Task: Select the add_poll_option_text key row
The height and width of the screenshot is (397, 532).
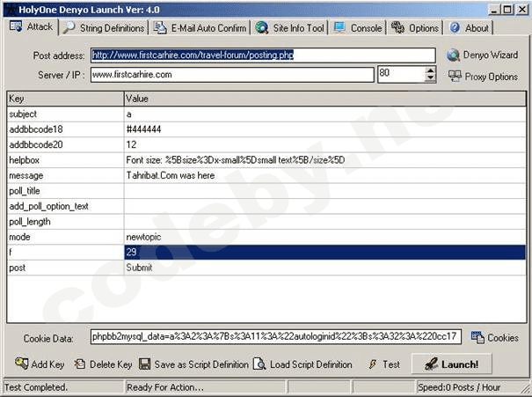Action: click(x=65, y=206)
